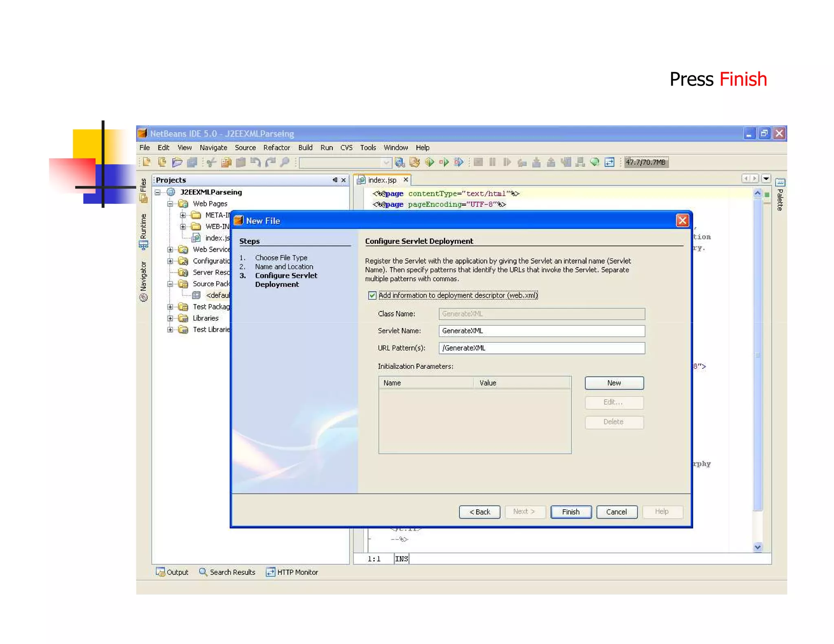The height and width of the screenshot is (644, 834).
Task: Open the CVS menu
Action: pyautogui.click(x=347, y=147)
